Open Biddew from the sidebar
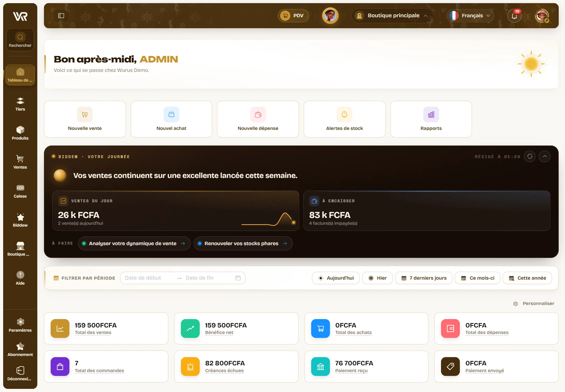The width and height of the screenshot is (565, 392). click(20, 220)
